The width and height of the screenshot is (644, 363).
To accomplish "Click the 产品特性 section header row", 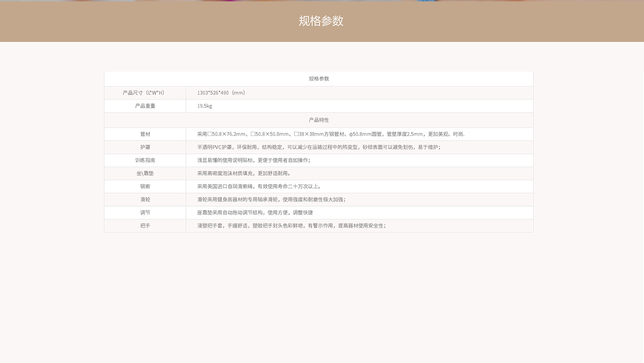I will [318, 120].
